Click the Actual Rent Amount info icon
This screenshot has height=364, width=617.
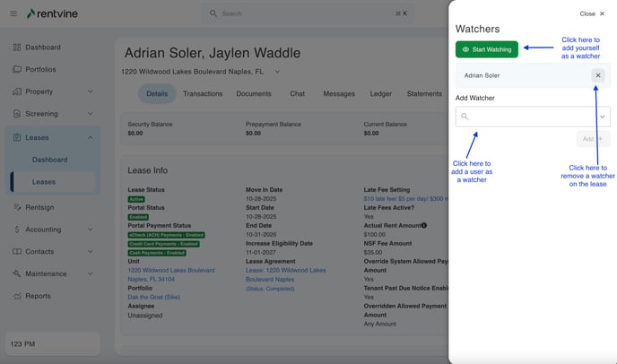coord(423,225)
